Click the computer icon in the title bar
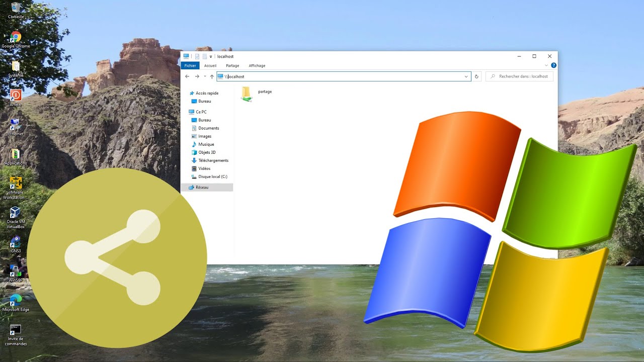644x362 pixels. click(x=186, y=56)
